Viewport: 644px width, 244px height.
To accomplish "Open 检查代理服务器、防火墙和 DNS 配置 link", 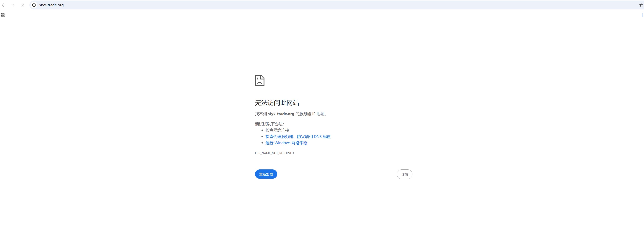I will [x=298, y=137].
